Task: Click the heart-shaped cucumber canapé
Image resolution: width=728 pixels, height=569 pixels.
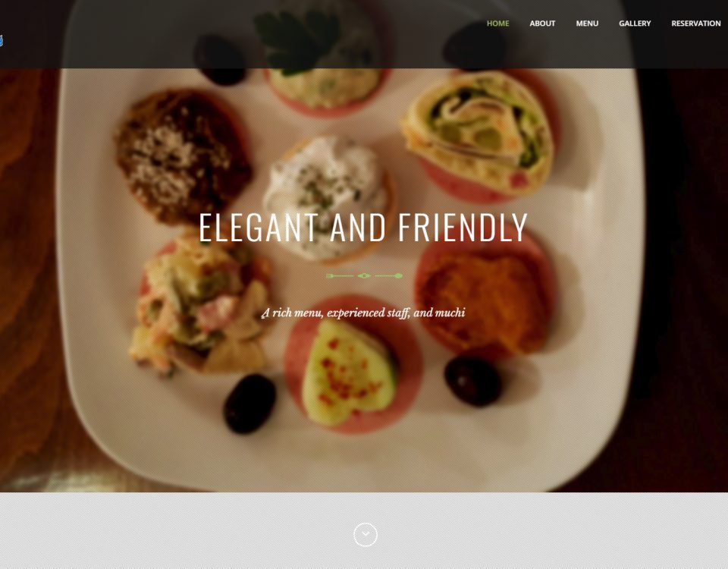Action: pos(348,374)
